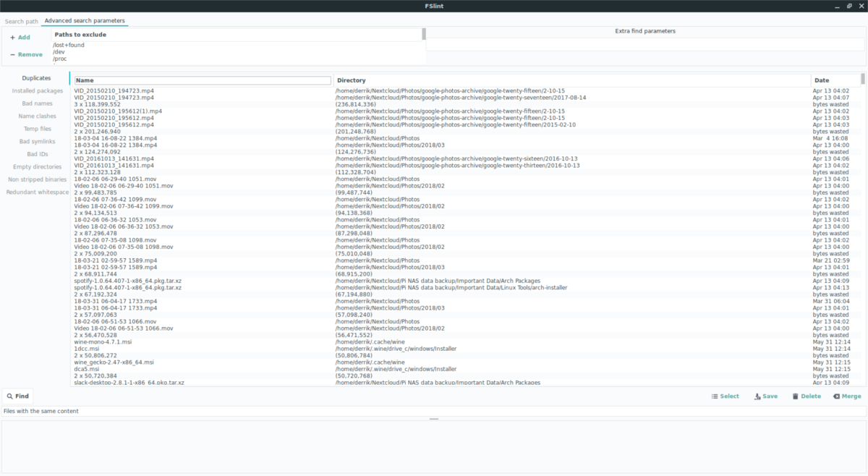Click the (236,814,336) bytes value
The width and height of the screenshot is (868, 476).
(354, 104)
